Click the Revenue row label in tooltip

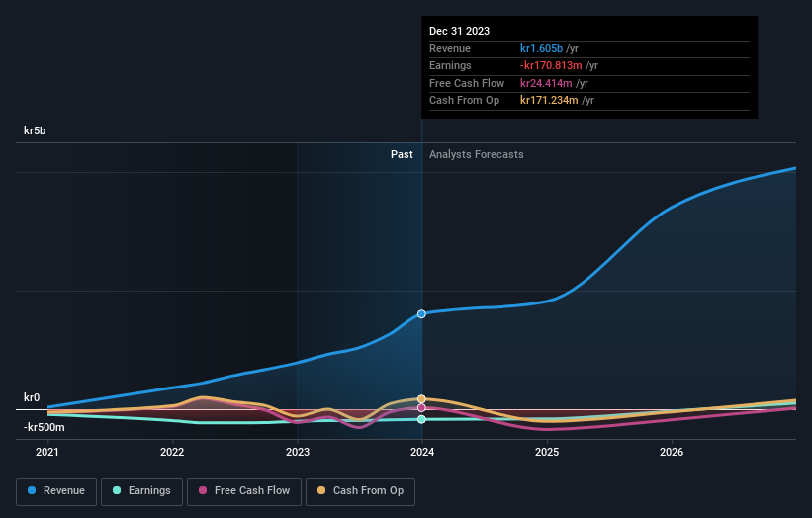coord(450,48)
